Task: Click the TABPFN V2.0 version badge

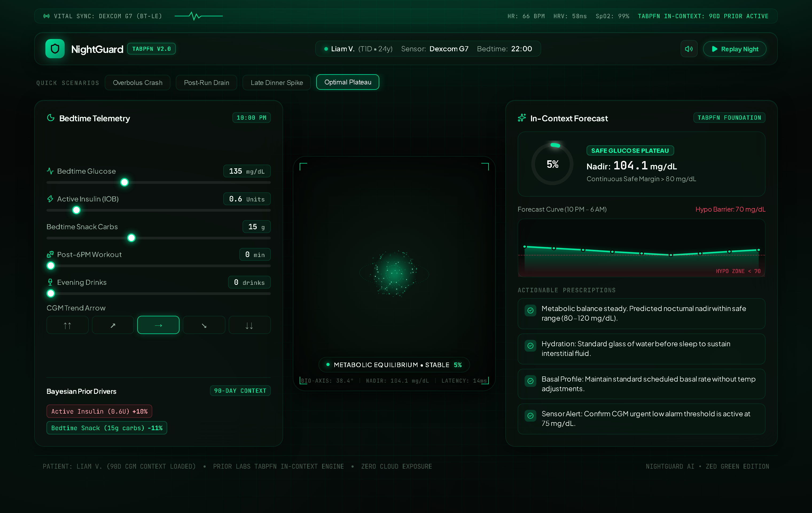Action: (151, 49)
